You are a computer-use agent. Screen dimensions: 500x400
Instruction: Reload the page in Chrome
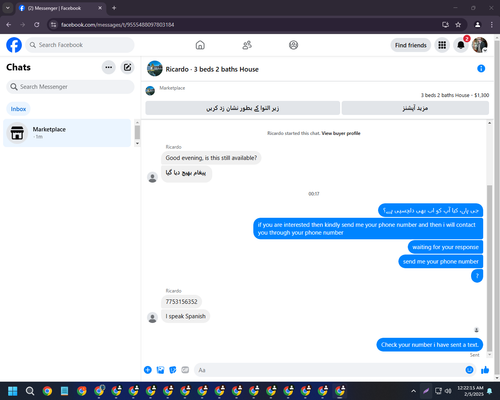click(x=37, y=25)
